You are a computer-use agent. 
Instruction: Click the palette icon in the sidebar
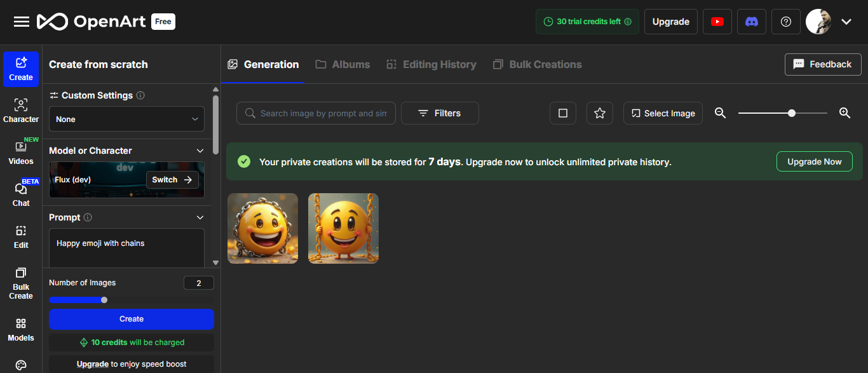21,365
